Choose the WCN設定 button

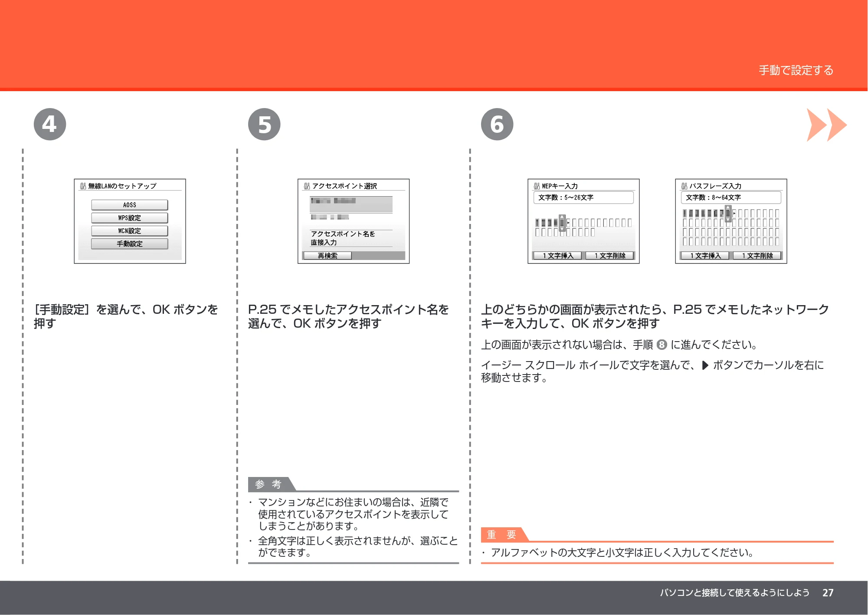click(x=129, y=231)
